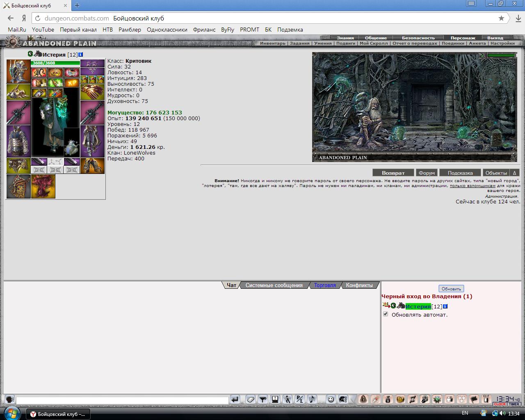Toggle the CLOCK mode under the timer
The height and width of the screenshot is (420, 525).
click(500, 404)
